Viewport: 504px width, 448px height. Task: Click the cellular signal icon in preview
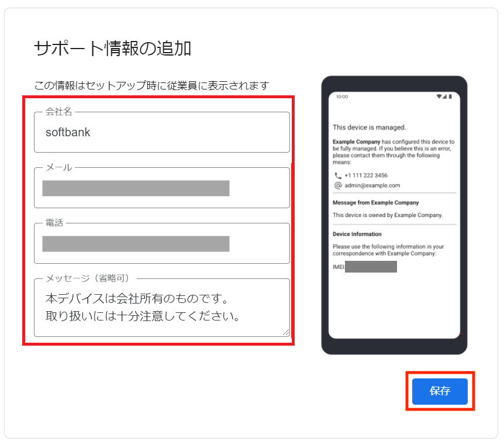pos(444,97)
